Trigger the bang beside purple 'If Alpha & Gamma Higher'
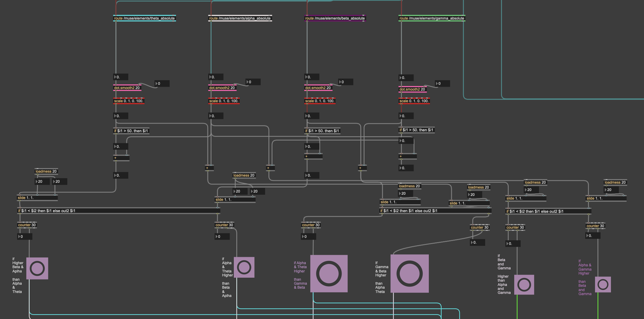Viewport: 644px width, 319px height. tap(603, 285)
